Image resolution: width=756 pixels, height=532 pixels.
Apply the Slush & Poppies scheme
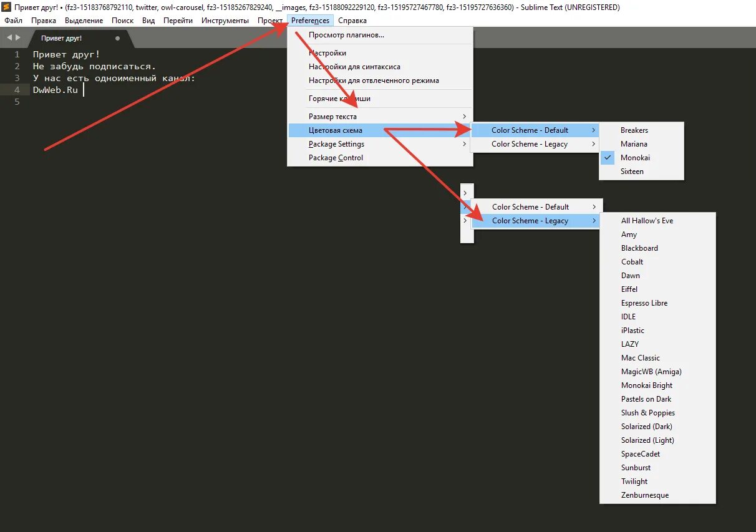pos(657,413)
